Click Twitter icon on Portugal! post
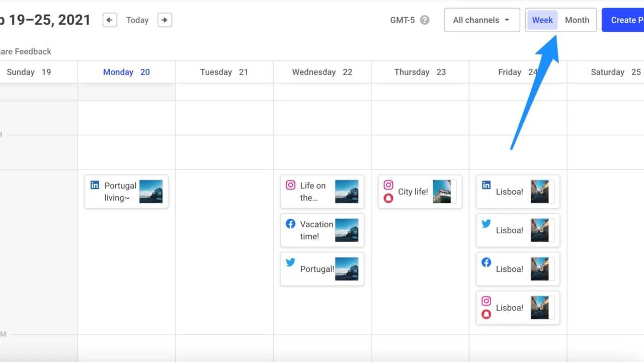 (x=290, y=262)
